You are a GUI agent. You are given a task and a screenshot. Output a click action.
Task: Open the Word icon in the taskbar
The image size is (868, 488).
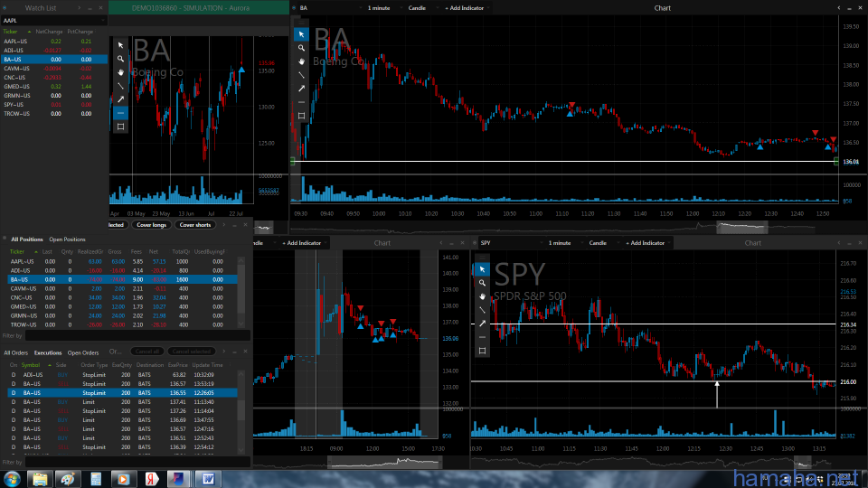tap(208, 479)
